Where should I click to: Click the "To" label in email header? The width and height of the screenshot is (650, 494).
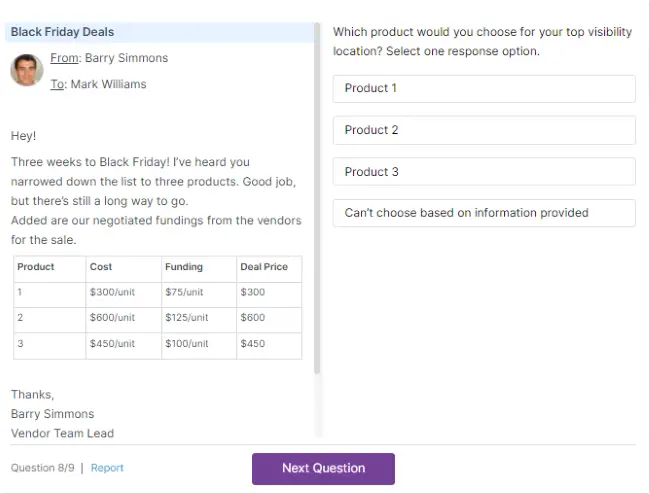[x=57, y=84]
